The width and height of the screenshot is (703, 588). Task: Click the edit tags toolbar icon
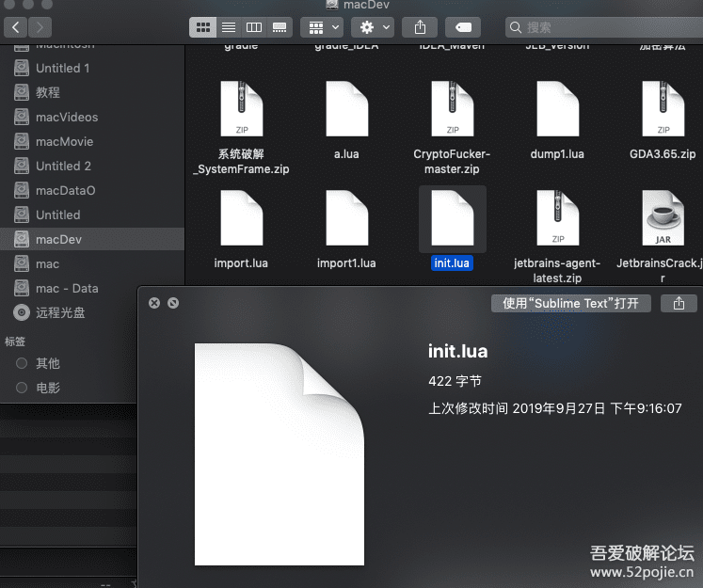[464, 27]
